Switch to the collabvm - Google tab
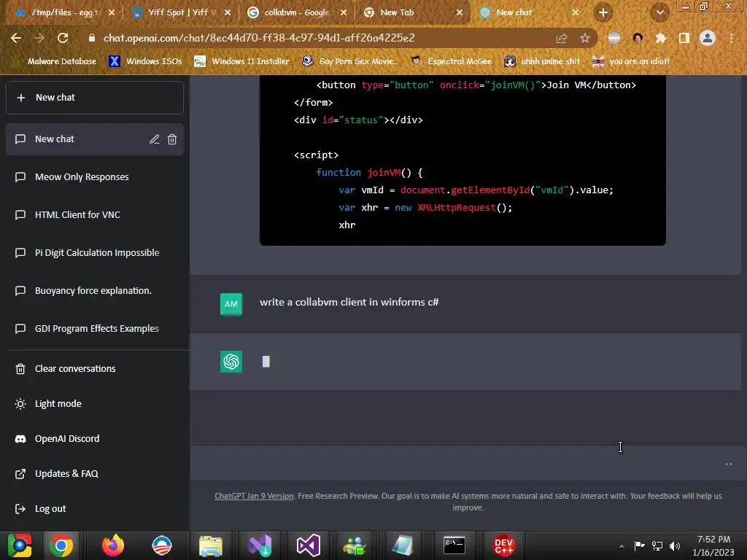747x560 pixels. (296, 13)
